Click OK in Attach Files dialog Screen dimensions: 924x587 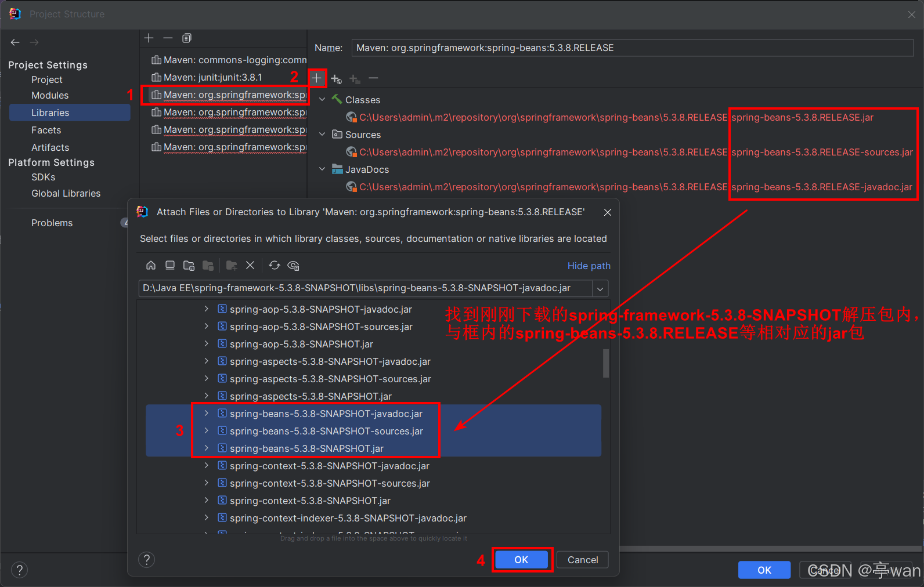click(x=522, y=560)
